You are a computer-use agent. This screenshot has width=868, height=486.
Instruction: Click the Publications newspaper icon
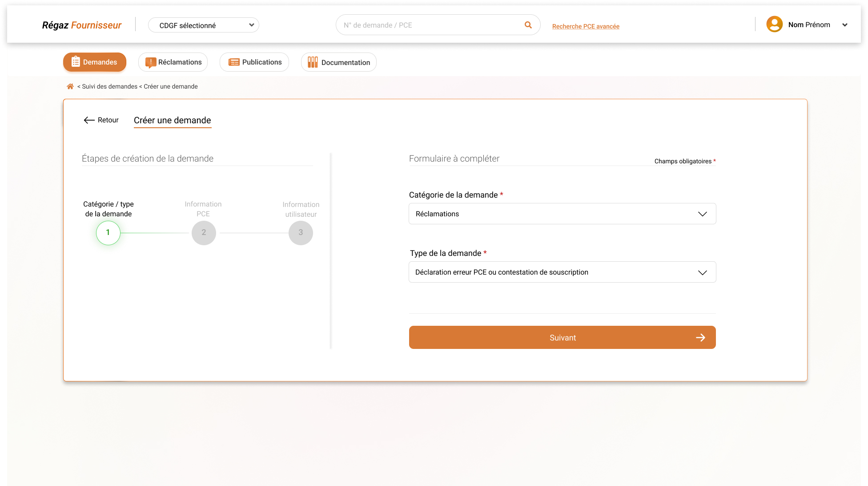[234, 62]
